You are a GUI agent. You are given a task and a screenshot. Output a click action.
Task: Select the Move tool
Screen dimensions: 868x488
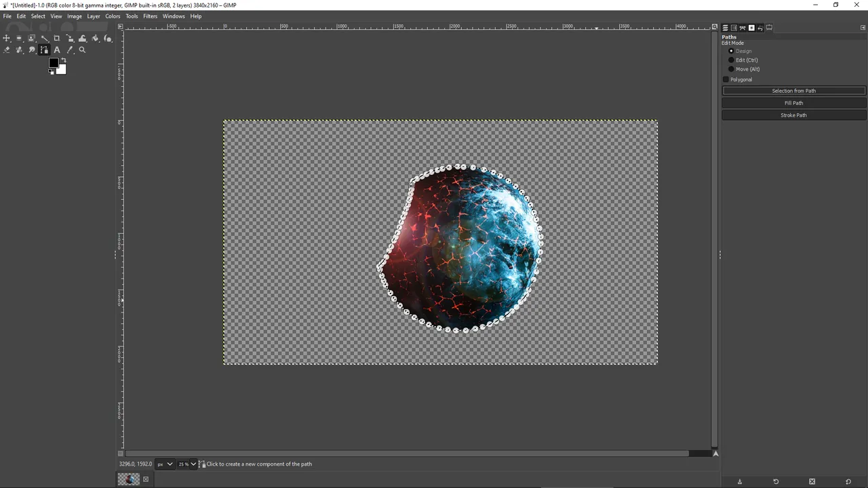click(6, 38)
